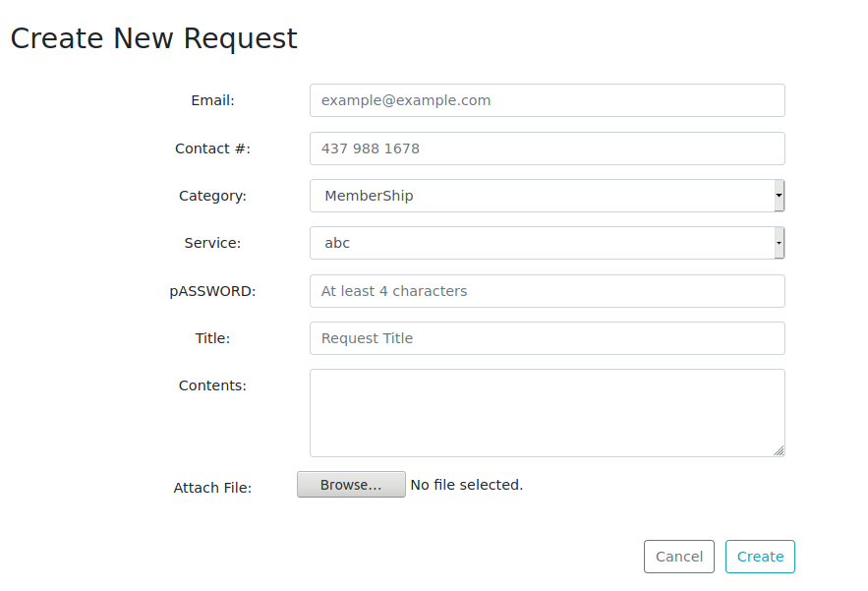Click the 'Attach File:' label
The image size is (868, 591).
click(x=212, y=488)
